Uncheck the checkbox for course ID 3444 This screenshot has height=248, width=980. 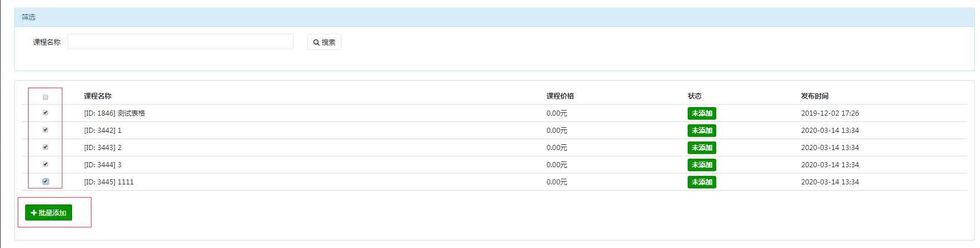click(45, 164)
